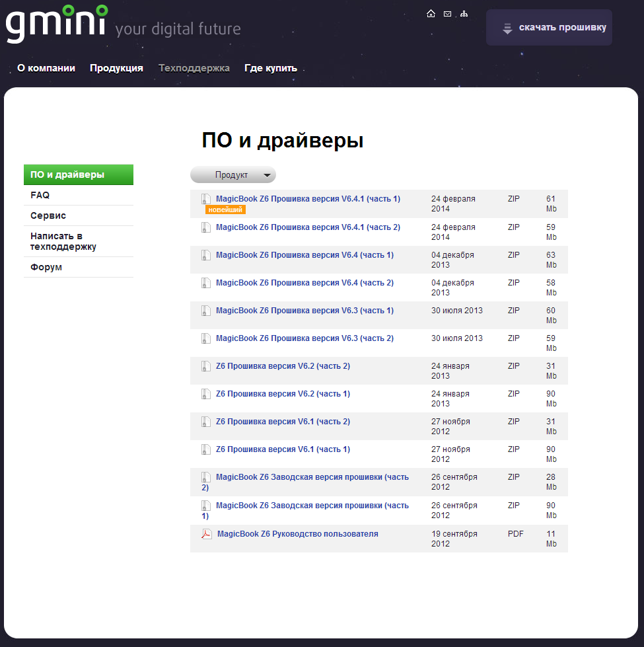Click the download arrow icon on firmware button
644x647 pixels.
click(x=507, y=28)
